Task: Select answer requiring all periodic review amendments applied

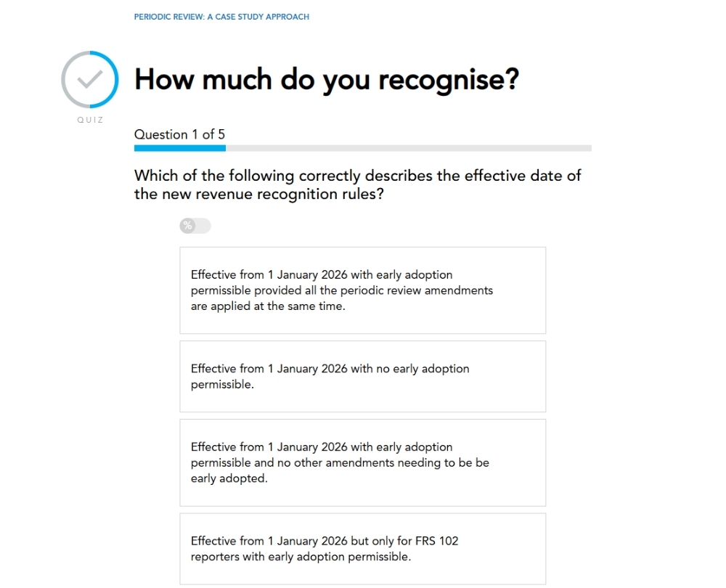Action: click(362, 290)
